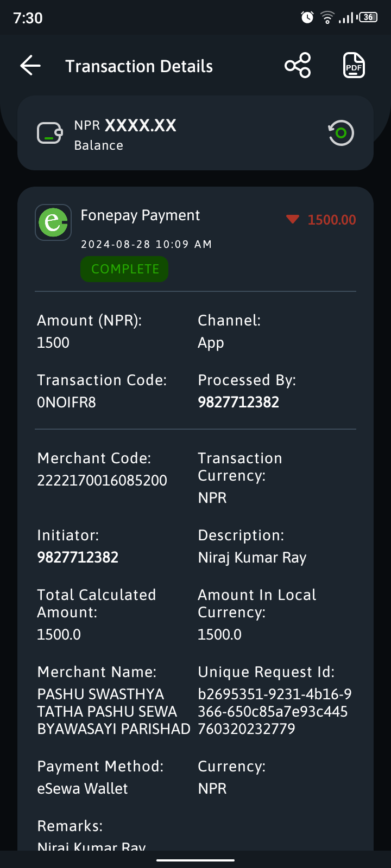This screenshot has width=391, height=868.
Task: Tap the Wi-Fi status icon
Action: [327, 17]
